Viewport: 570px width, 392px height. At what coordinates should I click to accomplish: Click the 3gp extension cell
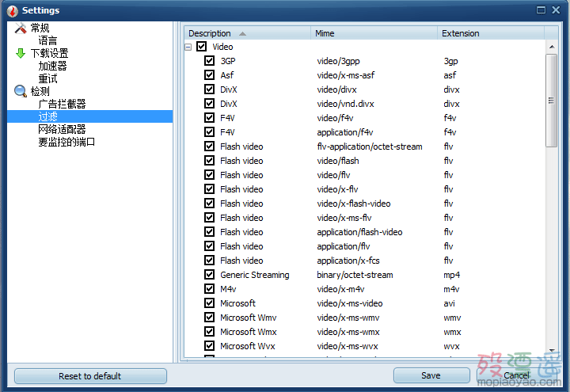click(x=450, y=61)
